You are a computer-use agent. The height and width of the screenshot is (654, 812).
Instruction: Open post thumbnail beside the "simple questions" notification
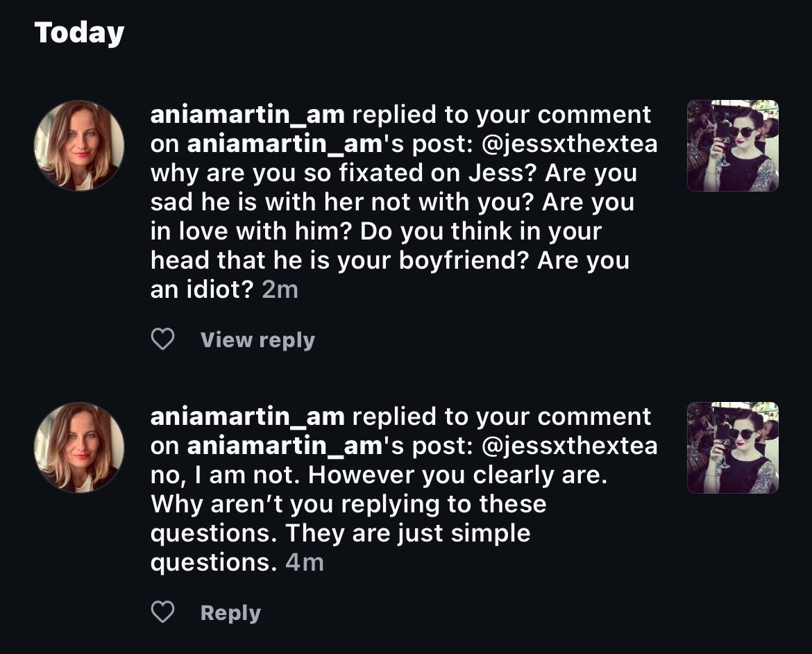(732, 448)
